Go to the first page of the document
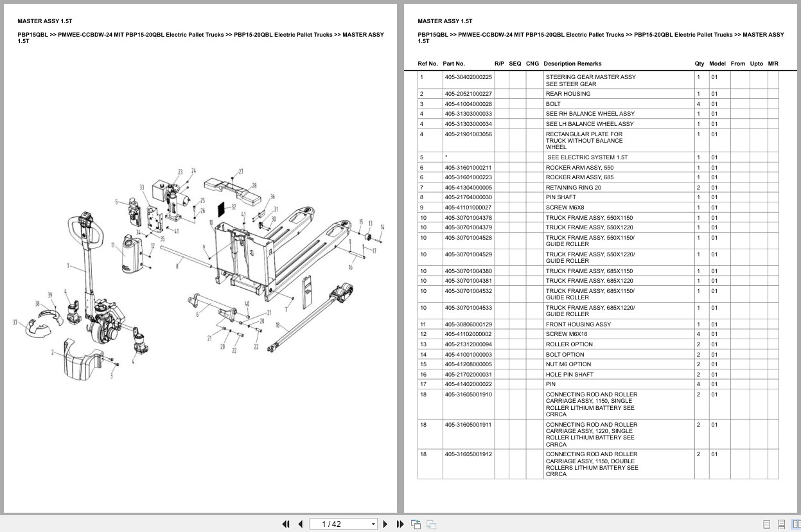801x532 pixels. tap(286, 524)
